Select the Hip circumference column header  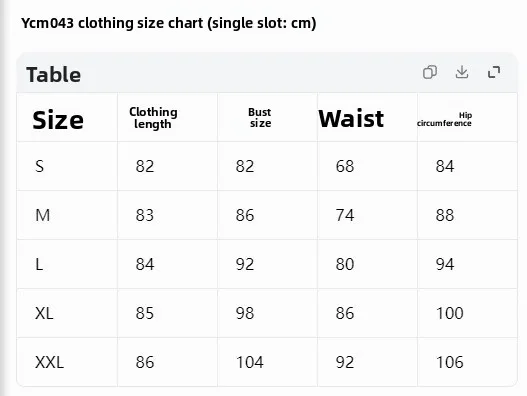pos(444,119)
